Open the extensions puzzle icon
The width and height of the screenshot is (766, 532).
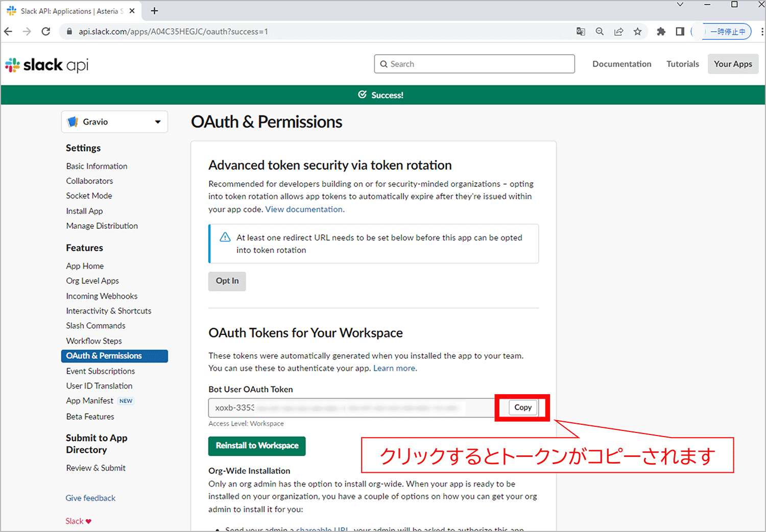pyautogui.click(x=661, y=32)
